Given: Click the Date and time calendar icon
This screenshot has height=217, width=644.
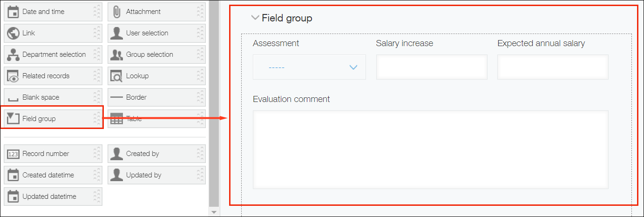Looking at the screenshot, I should coord(13,12).
